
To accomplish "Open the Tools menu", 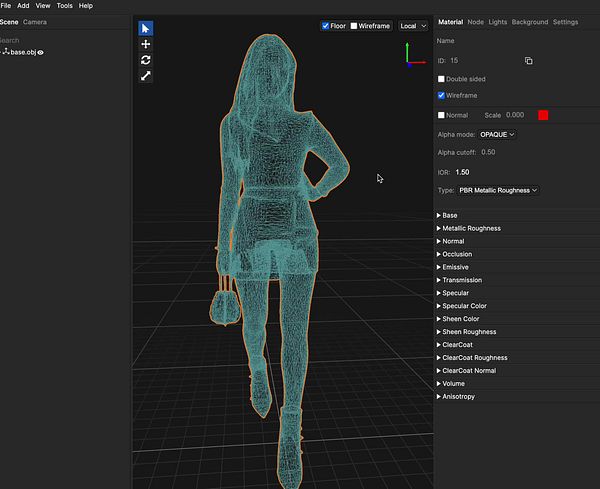I will click(x=64, y=6).
